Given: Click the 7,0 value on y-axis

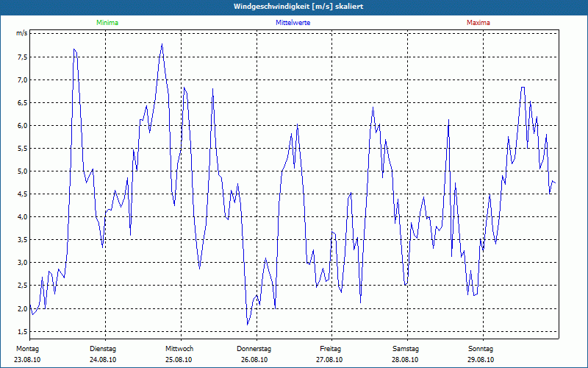Looking at the screenshot, I should 22,80.
